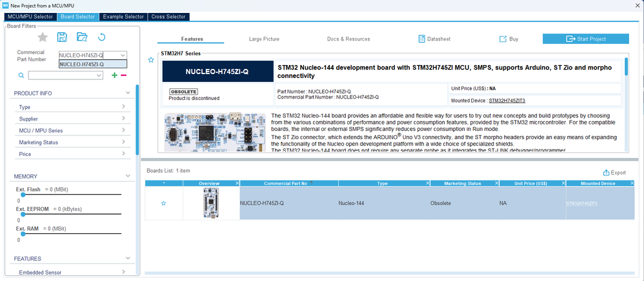Load a saved search from folder icon
644x281 pixels.
coord(82,37)
